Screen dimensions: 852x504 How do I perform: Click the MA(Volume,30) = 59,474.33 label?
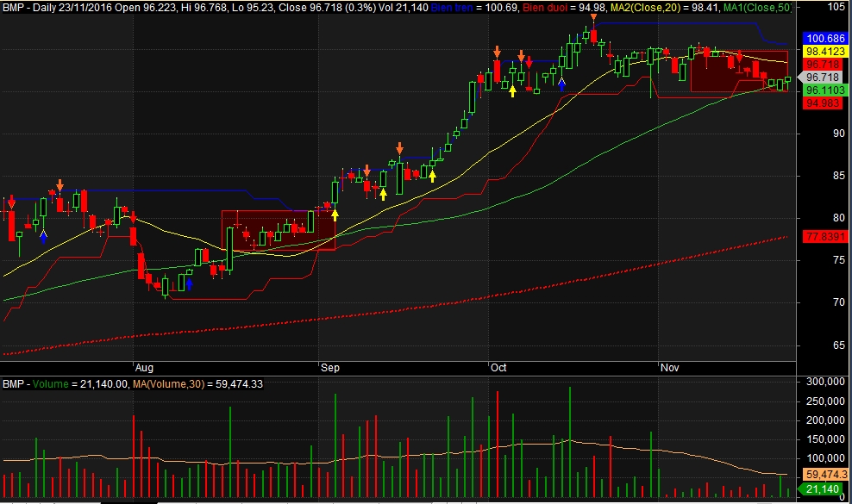click(197, 384)
